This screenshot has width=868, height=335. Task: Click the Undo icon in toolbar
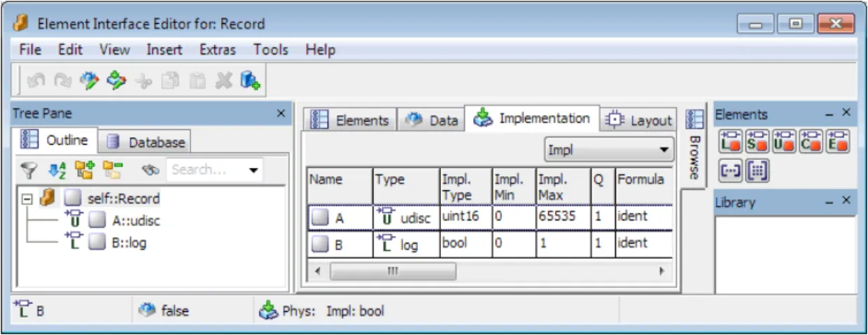(x=35, y=81)
